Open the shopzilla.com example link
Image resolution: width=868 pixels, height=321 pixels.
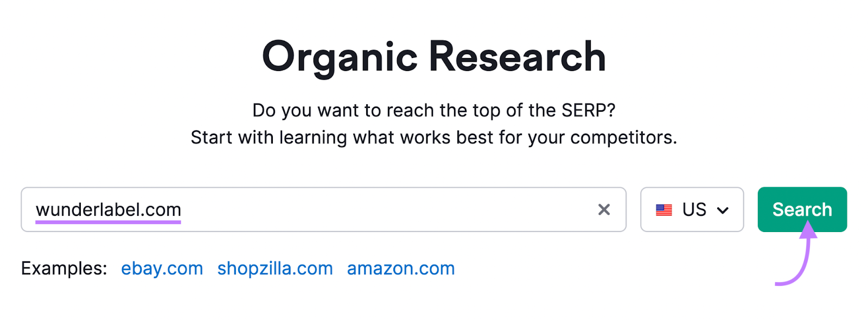point(275,268)
